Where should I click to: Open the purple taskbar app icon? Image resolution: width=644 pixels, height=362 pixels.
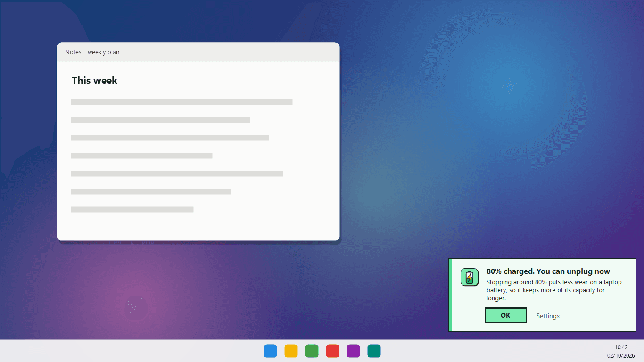353,351
